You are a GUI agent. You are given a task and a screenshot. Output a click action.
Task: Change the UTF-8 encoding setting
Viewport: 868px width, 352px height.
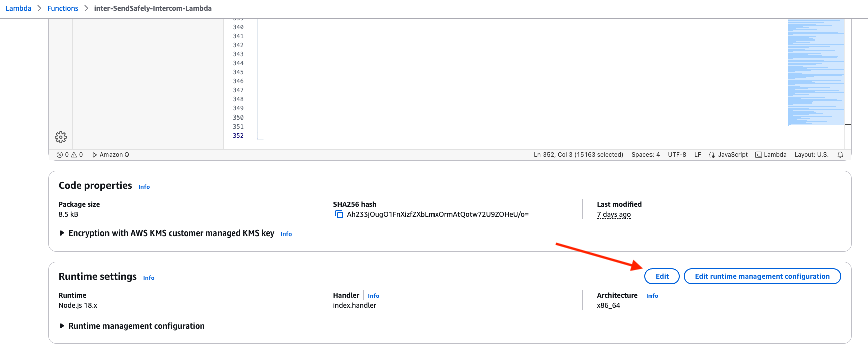tap(677, 155)
